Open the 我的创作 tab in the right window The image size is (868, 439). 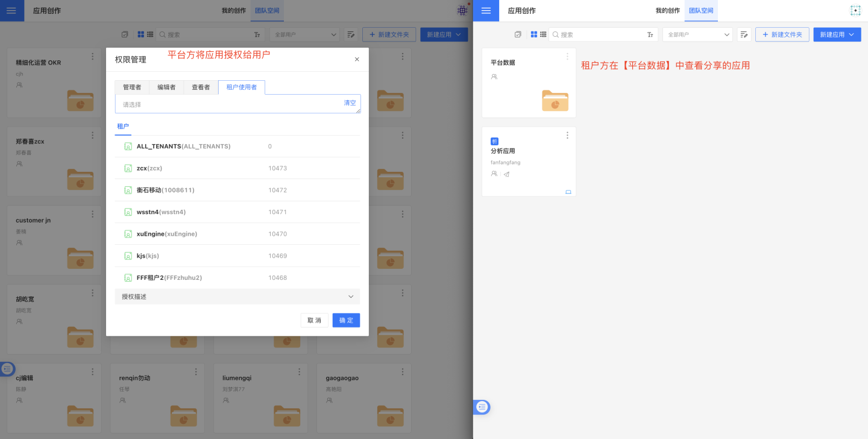tap(668, 11)
